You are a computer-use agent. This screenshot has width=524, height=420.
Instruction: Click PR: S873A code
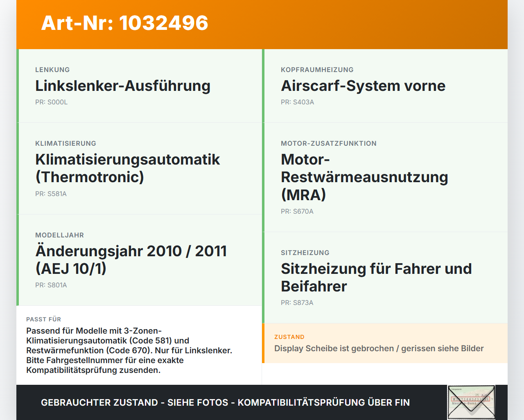pyautogui.click(x=297, y=303)
